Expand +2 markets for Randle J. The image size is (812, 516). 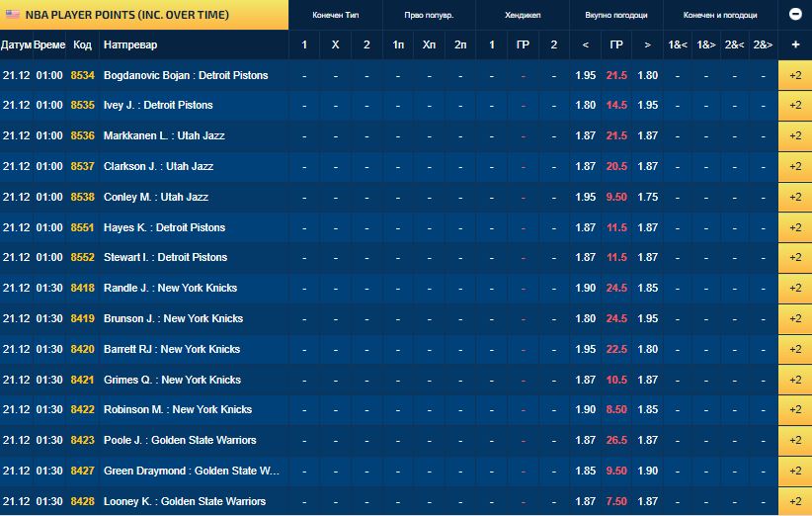[x=795, y=288]
